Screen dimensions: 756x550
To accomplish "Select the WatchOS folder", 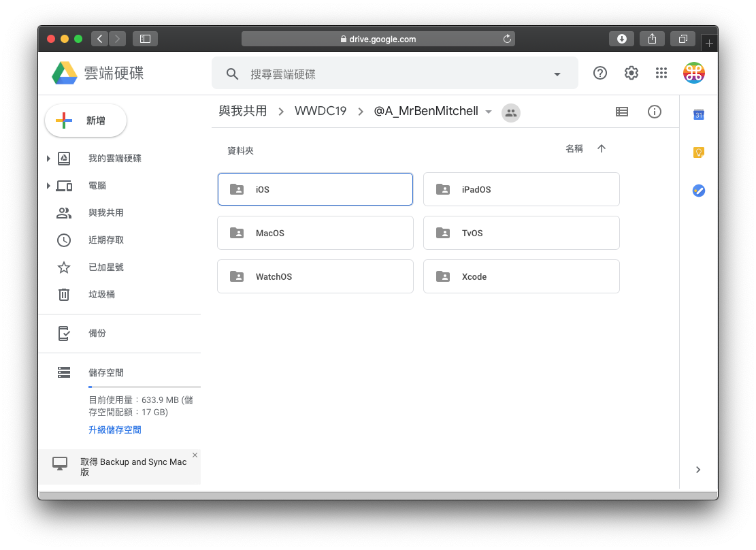I will (x=315, y=276).
